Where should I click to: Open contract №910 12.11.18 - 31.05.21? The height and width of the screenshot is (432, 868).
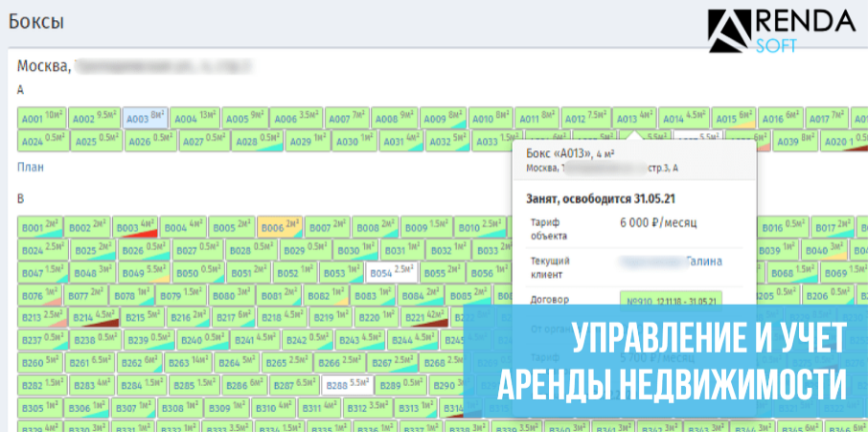click(671, 302)
